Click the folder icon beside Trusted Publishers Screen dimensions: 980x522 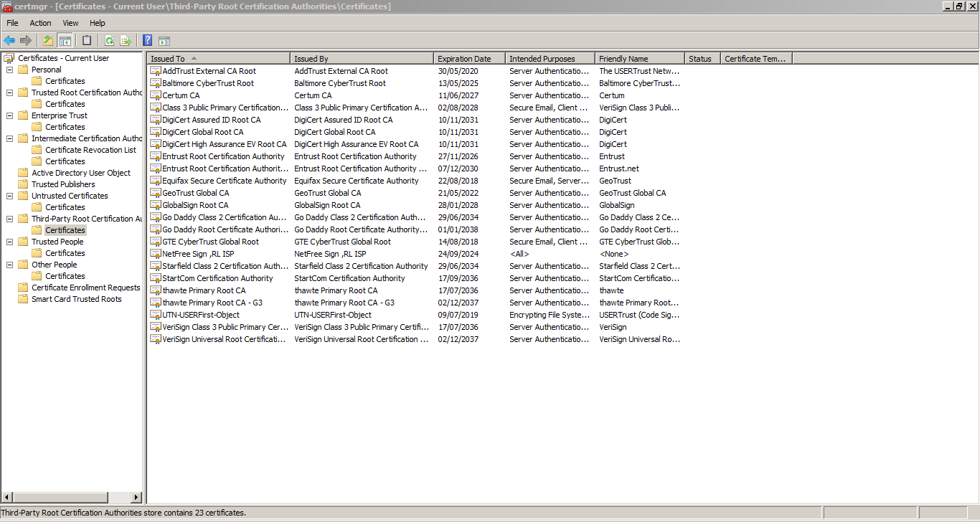23,184
